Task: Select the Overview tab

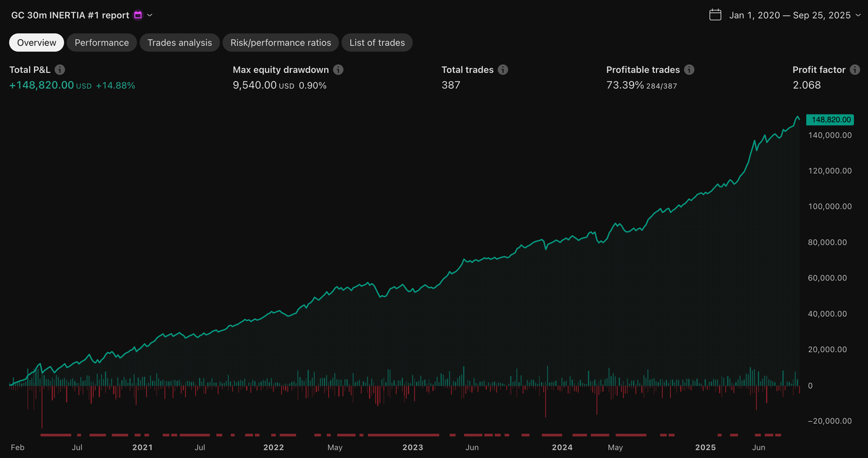Action: coord(36,43)
